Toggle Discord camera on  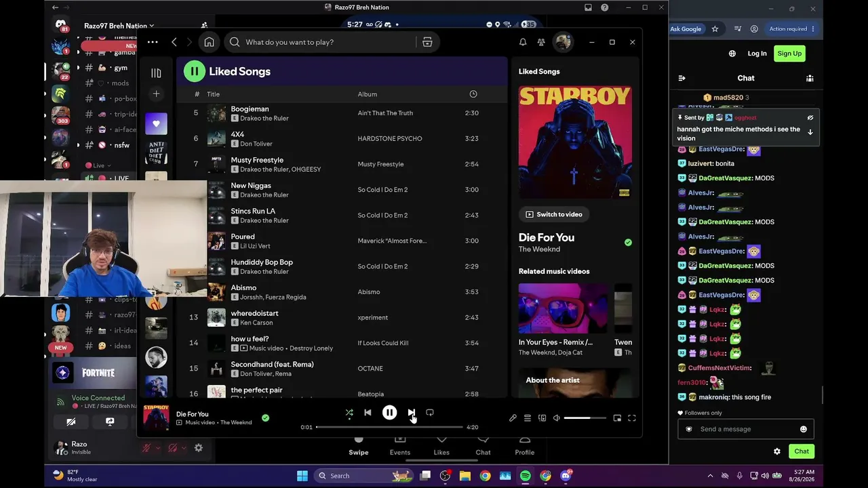71,422
